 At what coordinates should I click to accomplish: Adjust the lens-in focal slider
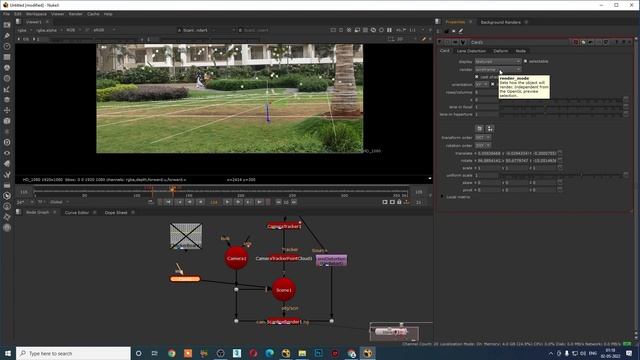point(561,107)
